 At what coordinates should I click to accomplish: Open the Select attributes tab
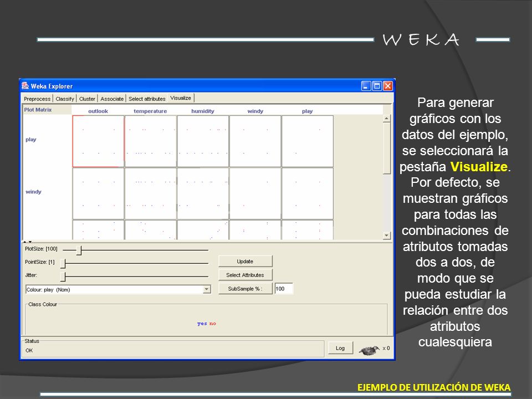point(147,99)
